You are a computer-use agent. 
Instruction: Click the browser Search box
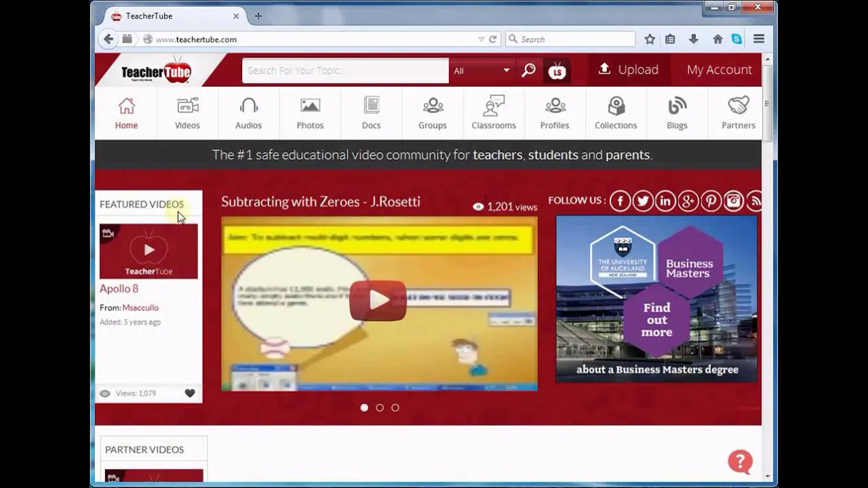click(x=570, y=39)
